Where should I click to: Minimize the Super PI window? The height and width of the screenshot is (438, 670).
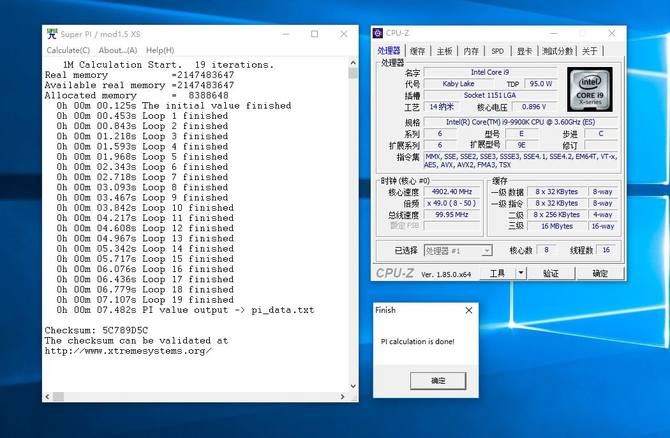point(286,34)
